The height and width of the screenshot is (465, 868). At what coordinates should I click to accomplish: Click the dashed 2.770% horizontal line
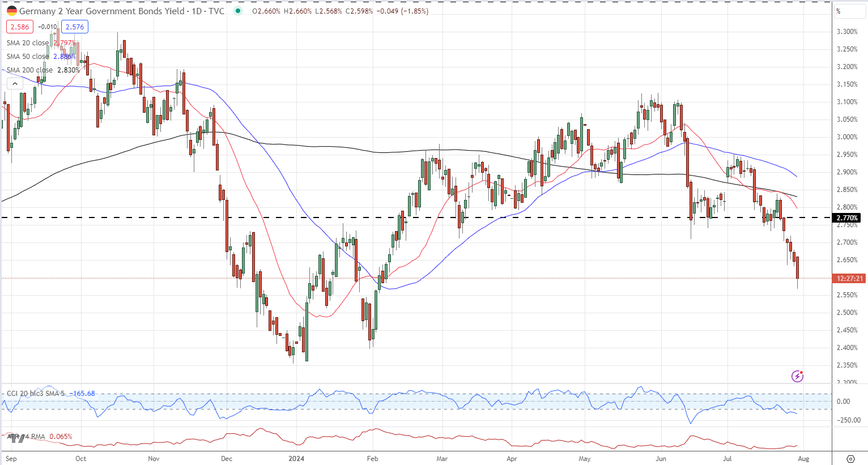416,217
